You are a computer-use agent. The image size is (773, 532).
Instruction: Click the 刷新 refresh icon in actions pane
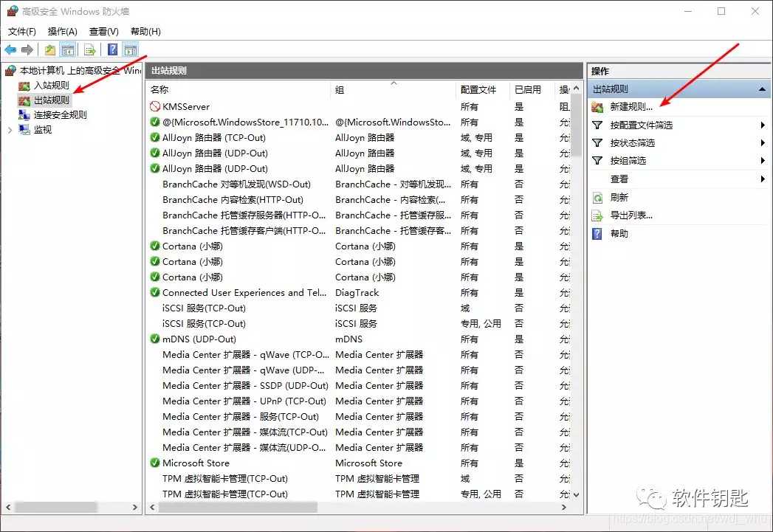pyautogui.click(x=597, y=198)
